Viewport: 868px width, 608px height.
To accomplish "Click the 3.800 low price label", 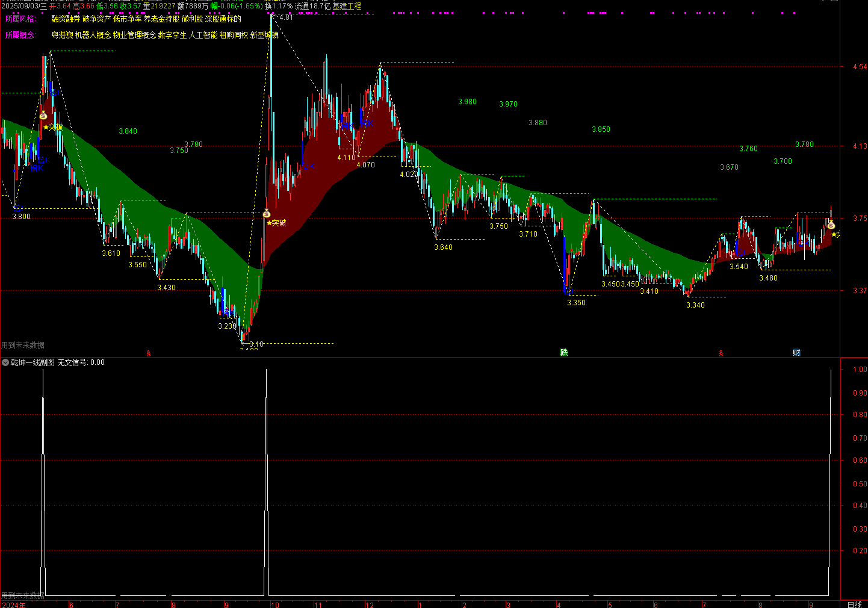I will click(22, 217).
